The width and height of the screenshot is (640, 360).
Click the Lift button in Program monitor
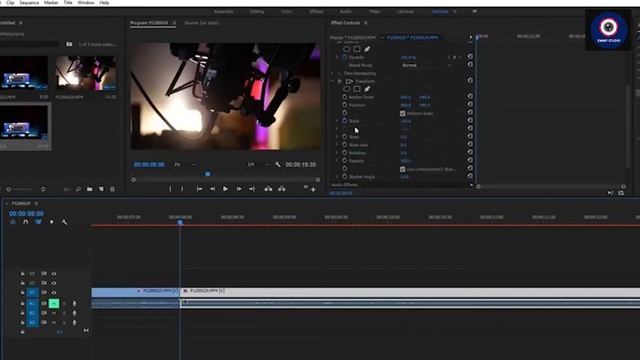268,189
